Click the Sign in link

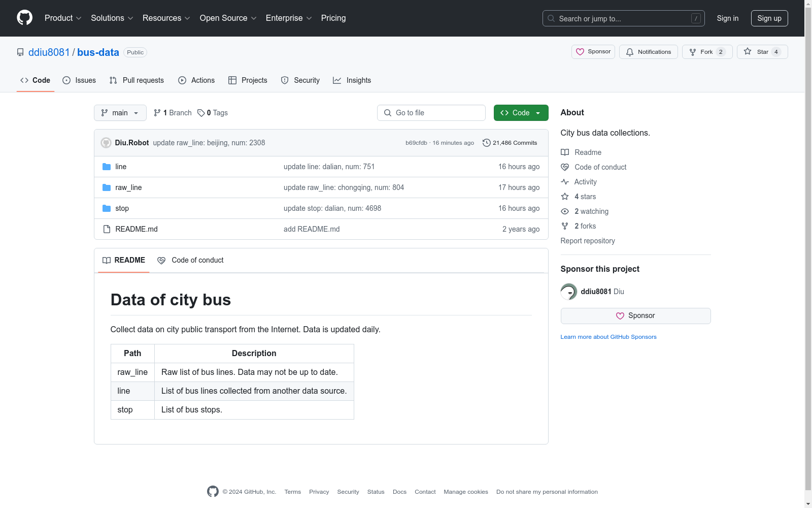[728, 18]
